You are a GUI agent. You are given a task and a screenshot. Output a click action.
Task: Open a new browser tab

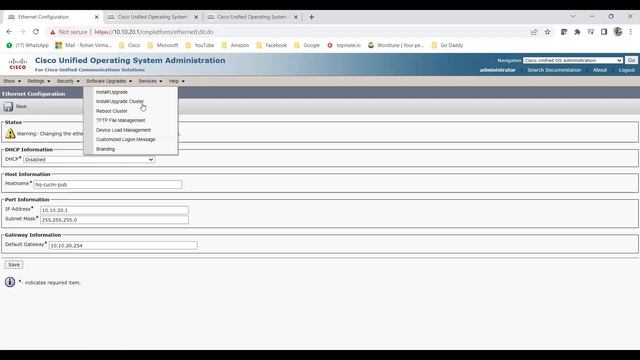311,17
